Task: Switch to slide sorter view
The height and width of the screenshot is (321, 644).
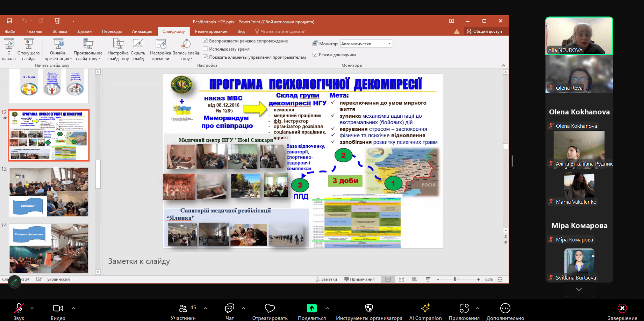Action: click(401, 279)
